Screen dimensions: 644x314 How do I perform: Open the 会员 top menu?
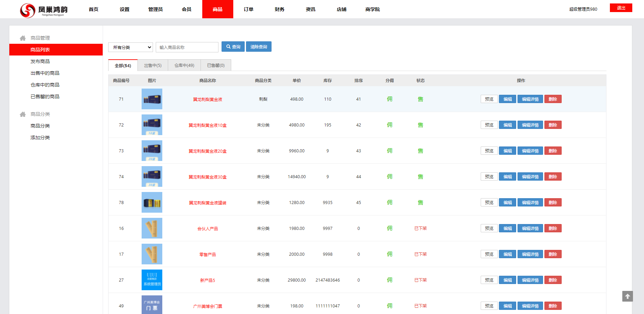point(186,9)
